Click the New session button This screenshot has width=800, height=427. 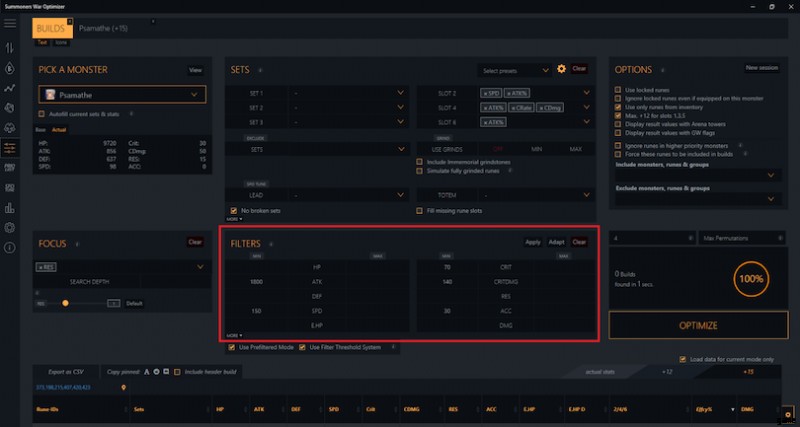pyautogui.click(x=762, y=68)
